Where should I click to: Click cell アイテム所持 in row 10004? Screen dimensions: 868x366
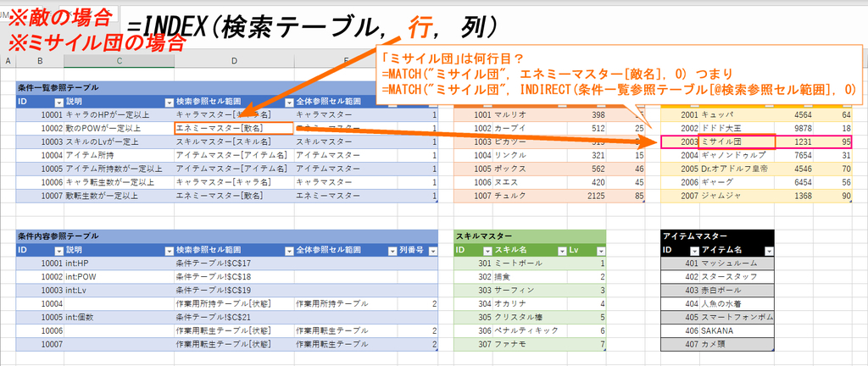119,155
